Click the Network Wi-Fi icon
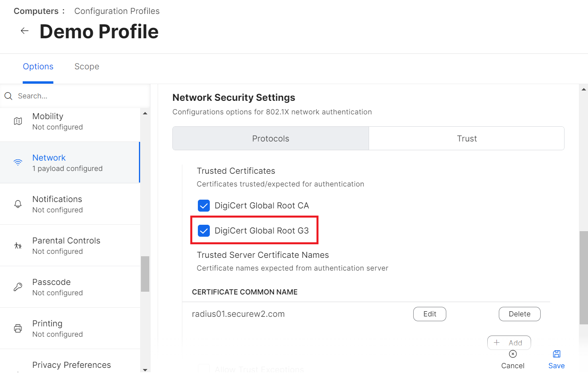 (18, 163)
